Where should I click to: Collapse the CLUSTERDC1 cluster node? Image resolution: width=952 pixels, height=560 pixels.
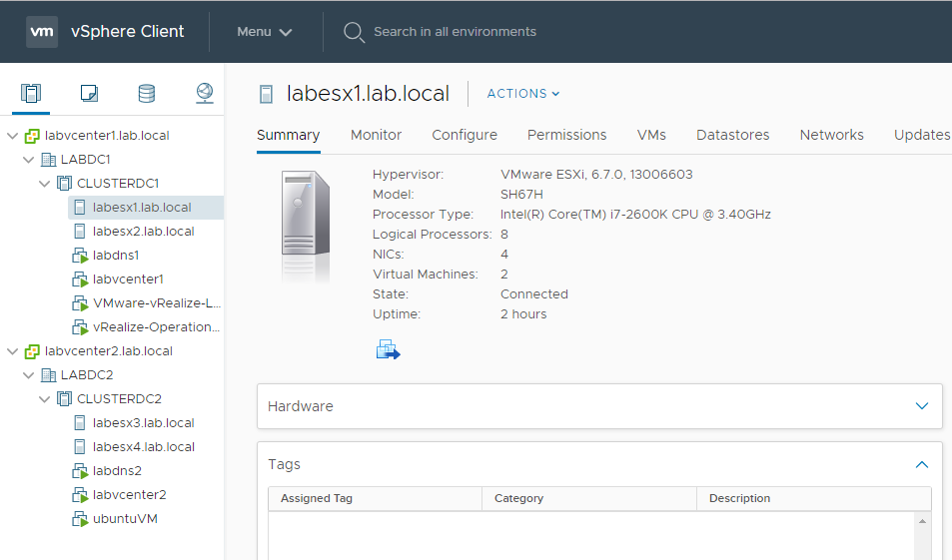pyautogui.click(x=44, y=184)
